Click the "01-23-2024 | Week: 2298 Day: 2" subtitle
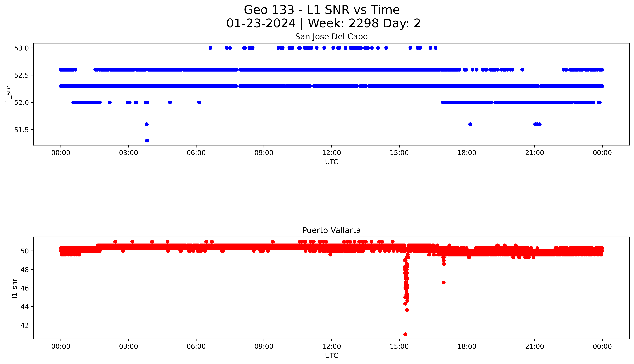 [x=323, y=24]
